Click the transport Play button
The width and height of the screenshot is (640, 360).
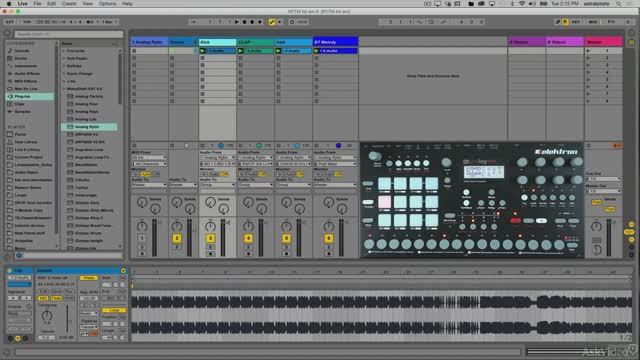coord(236,22)
